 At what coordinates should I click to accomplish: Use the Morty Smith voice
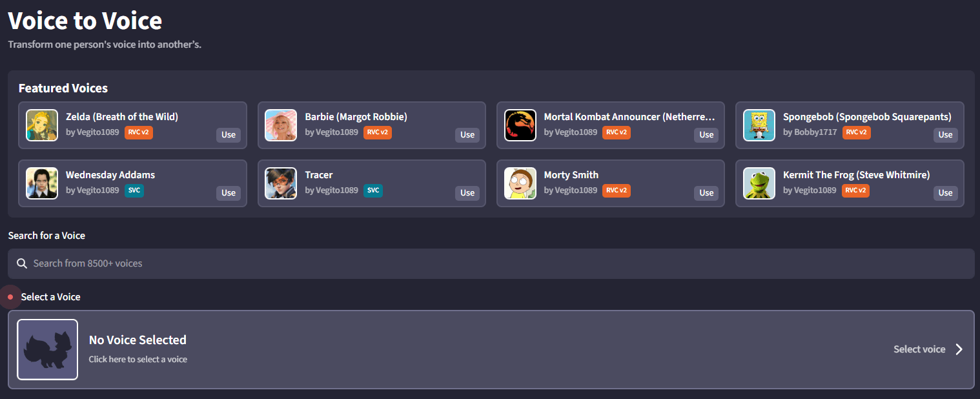pos(706,193)
